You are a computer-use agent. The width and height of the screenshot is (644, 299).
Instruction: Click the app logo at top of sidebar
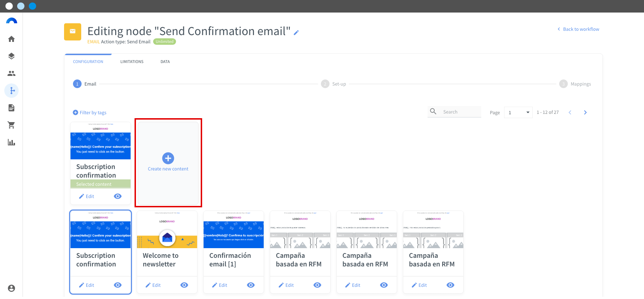pos(11,21)
